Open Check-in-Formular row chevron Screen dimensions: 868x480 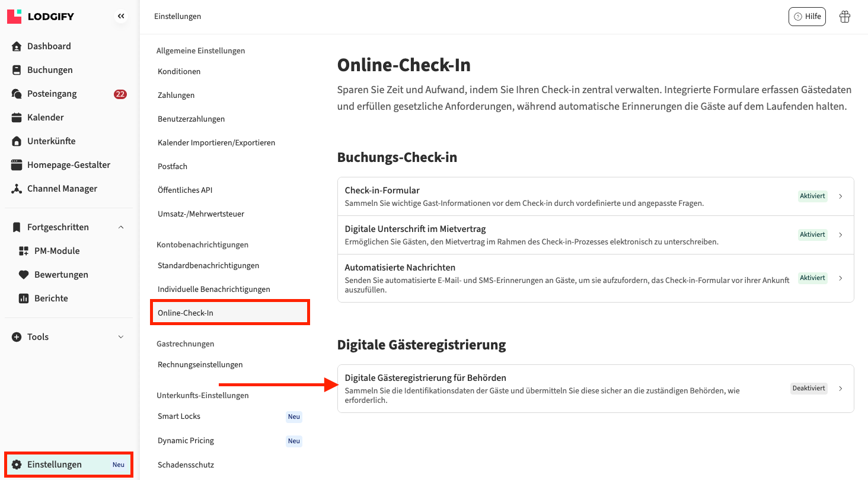coord(841,196)
